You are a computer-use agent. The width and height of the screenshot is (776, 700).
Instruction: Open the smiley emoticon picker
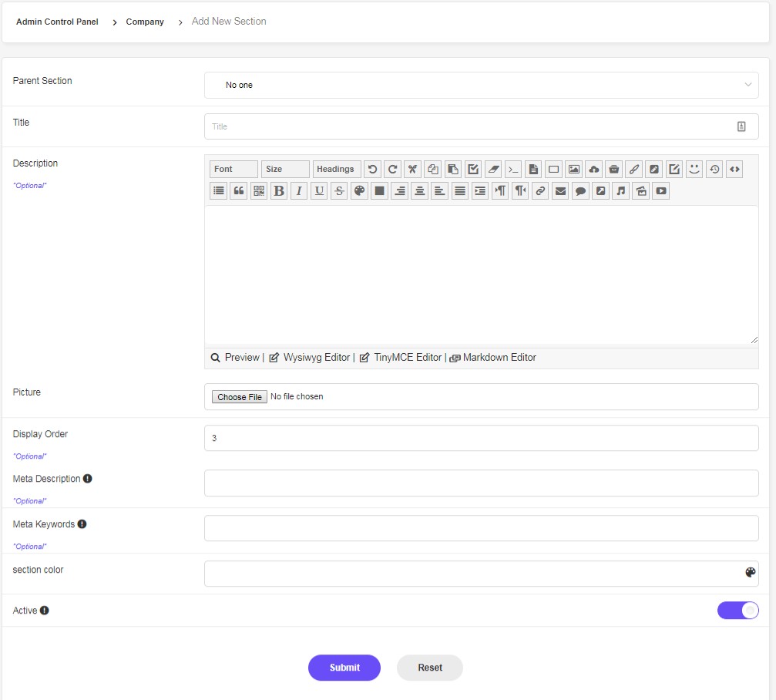click(694, 170)
